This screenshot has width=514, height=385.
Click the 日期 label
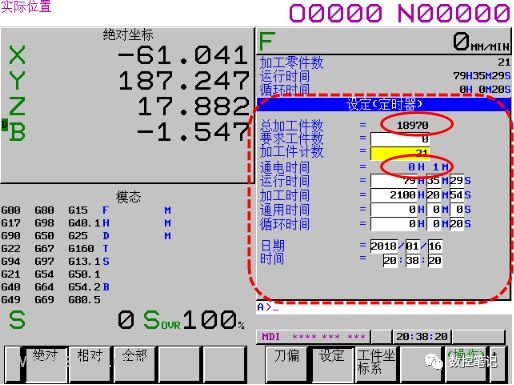(x=272, y=246)
